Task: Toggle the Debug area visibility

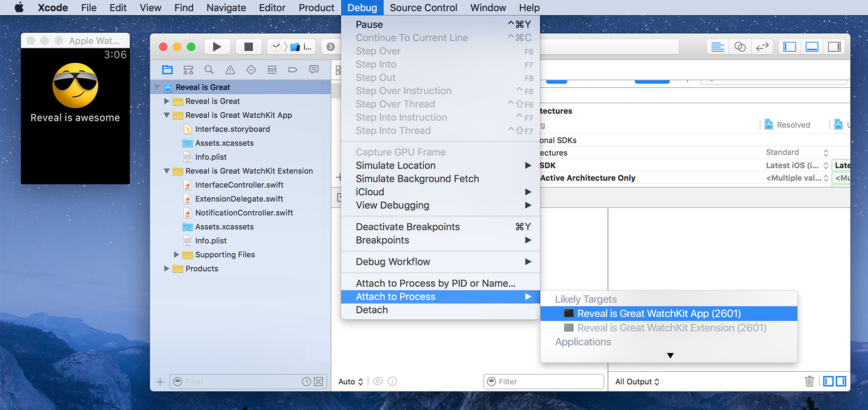Action: click(x=812, y=47)
